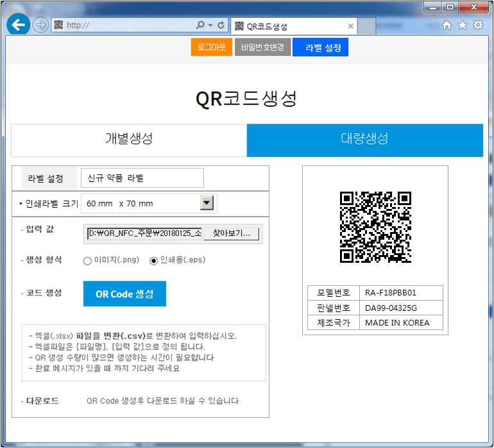This screenshot has height=448, width=494.
Task: Open the address bar dropdown arrow
Action: pos(210,25)
